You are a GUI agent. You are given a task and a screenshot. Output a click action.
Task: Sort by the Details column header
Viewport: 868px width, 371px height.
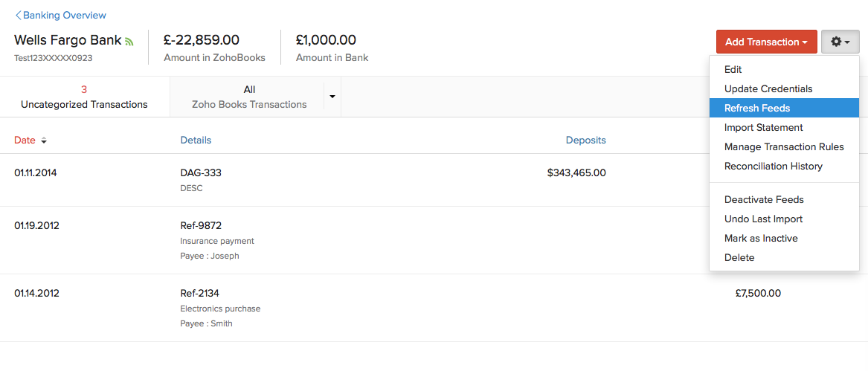point(196,140)
